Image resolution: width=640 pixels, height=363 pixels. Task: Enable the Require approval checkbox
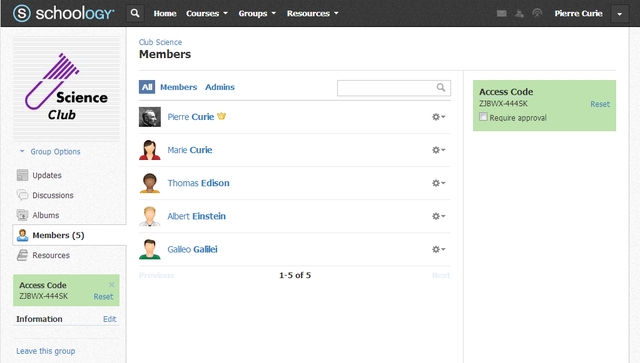coord(483,117)
